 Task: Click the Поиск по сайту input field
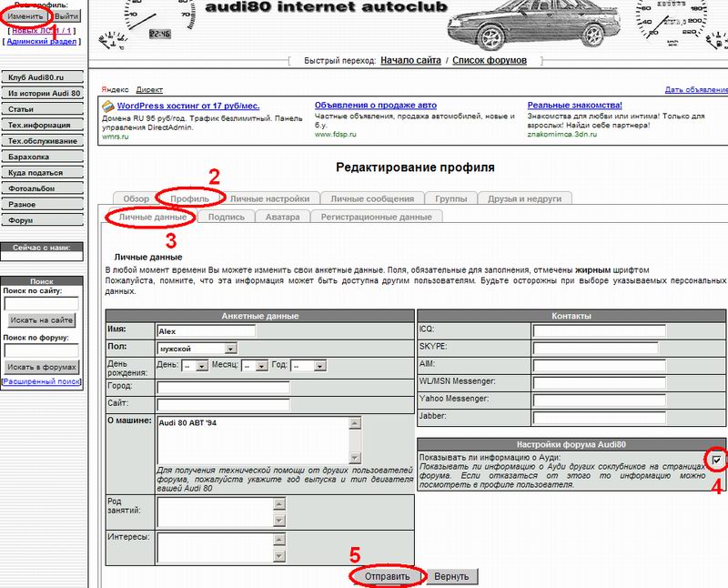(x=41, y=304)
